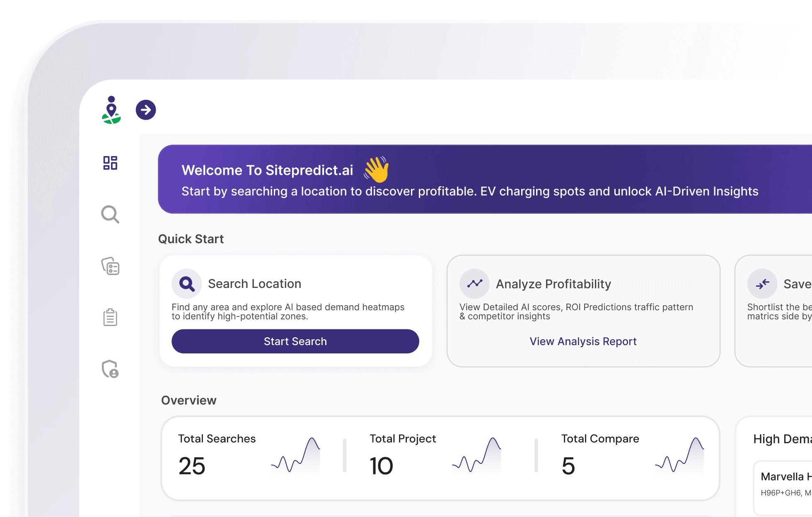
Task: Click the 'Analyze Profitability' card title
Action: click(x=553, y=284)
